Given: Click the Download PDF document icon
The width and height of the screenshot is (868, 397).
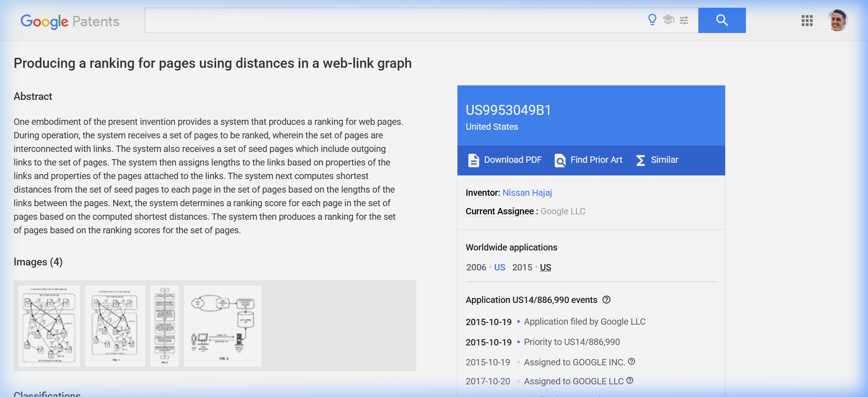Looking at the screenshot, I should tap(473, 160).
